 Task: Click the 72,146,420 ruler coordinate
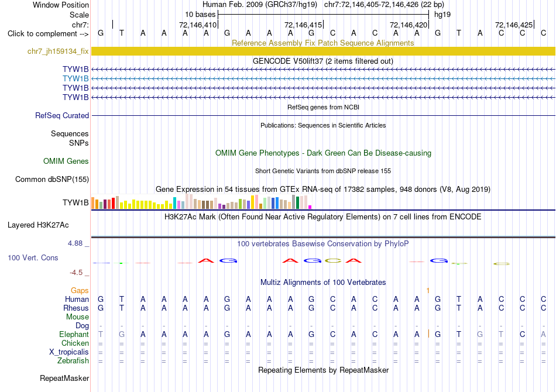409,25
